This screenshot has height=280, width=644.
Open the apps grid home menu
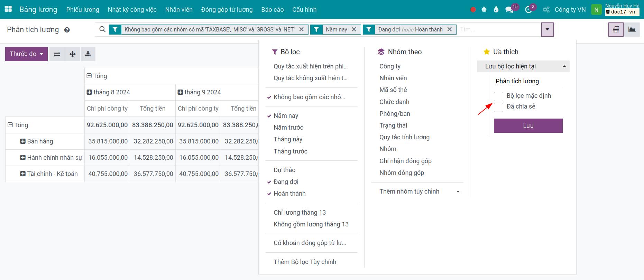point(8,9)
